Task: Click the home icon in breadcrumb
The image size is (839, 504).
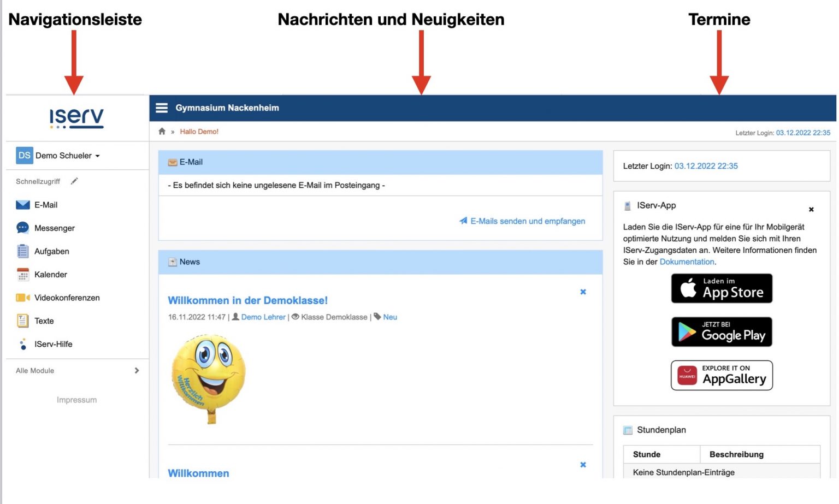Action: pyautogui.click(x=162, y=132)
